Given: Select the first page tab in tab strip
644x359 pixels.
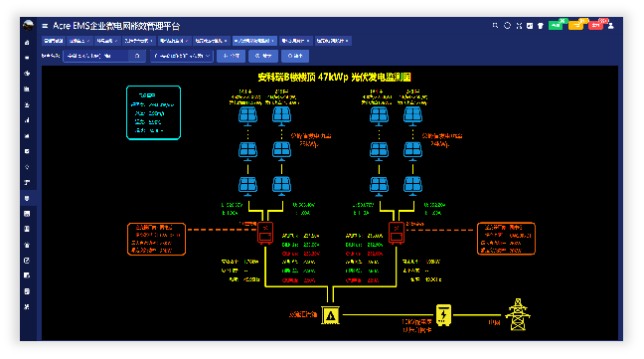Looking at the screenshot, I should 53,41.
